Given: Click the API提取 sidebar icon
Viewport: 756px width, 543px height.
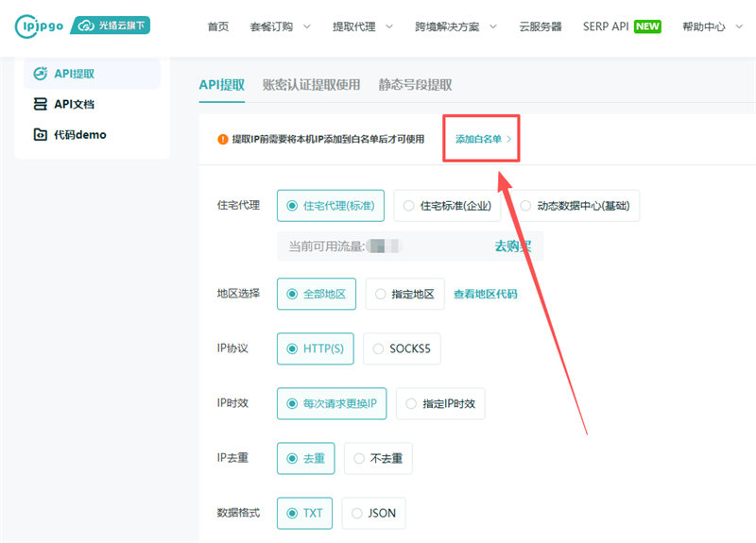Looking at the screenshot, I should [x=40, y=74].
